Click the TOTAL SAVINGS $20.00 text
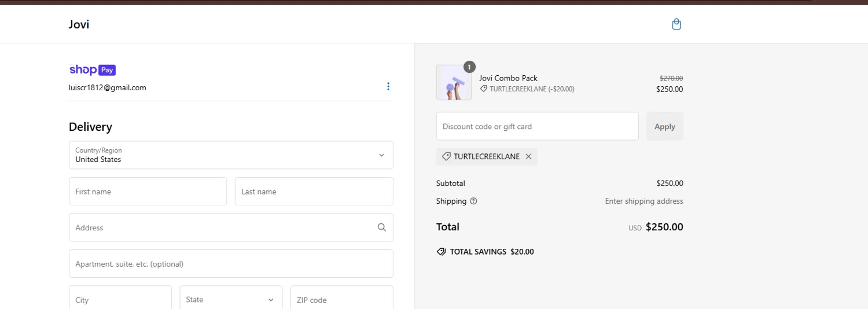This screenshot has width=868, height=309. pos(492,252)
